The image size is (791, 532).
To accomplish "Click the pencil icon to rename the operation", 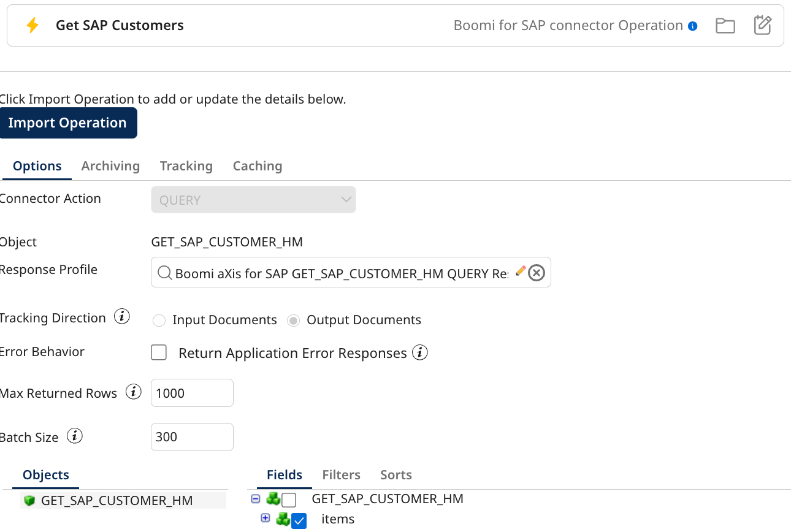I will 762,25.
